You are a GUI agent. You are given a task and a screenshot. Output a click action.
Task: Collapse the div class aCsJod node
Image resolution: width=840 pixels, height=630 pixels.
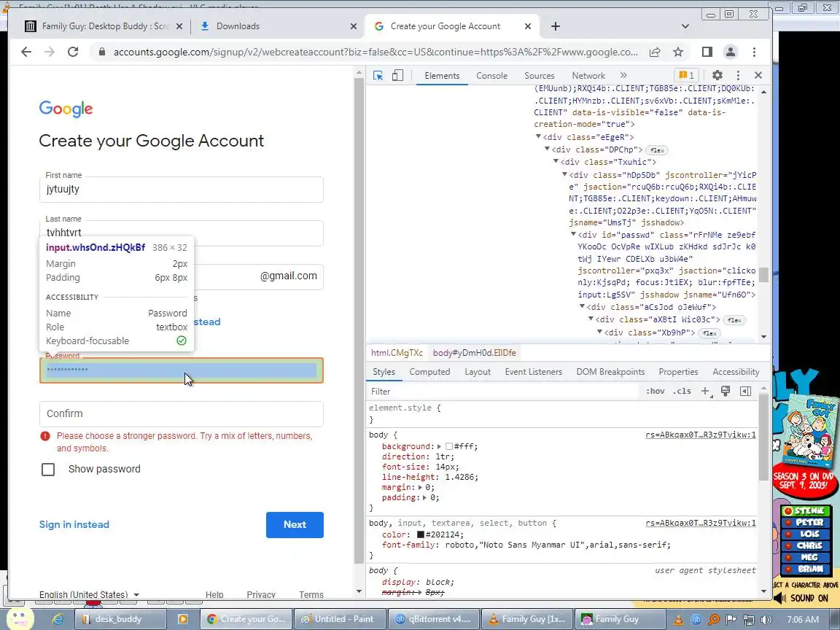click(x=582, y=307)
